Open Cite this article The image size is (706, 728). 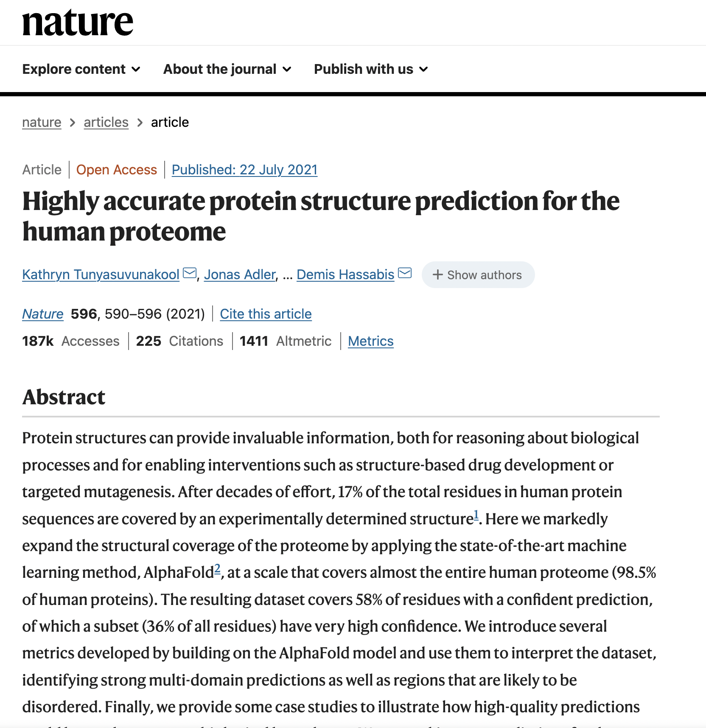[x=266, y=314]
